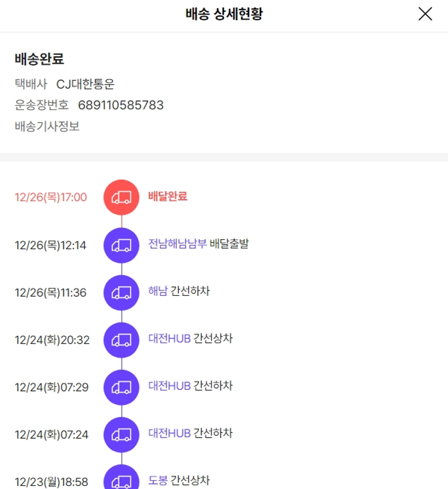Image resolution: width=448 pixels, height=489 pixels.
Task: Open 대전HUB link at 07:24 entry
Action: [x=169, y=433]
